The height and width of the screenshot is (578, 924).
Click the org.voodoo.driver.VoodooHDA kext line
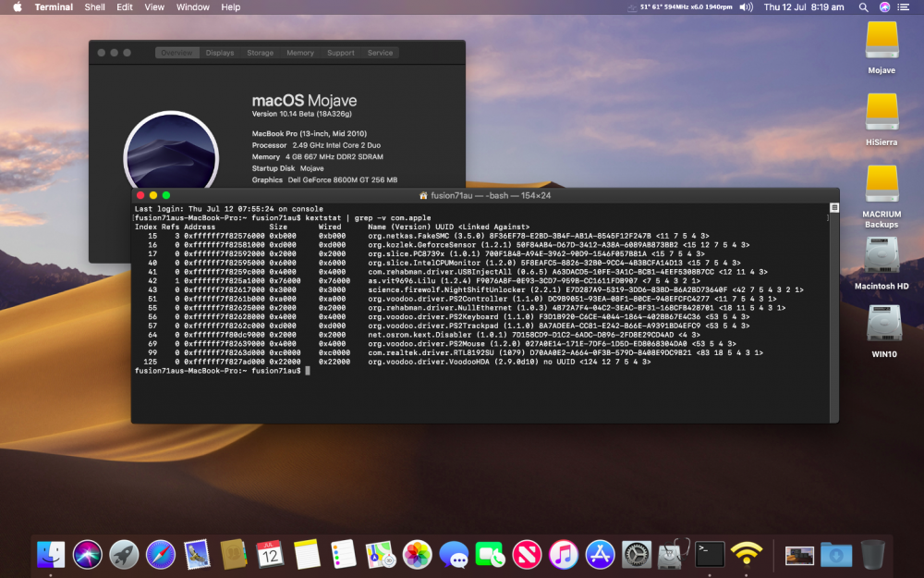393,362
